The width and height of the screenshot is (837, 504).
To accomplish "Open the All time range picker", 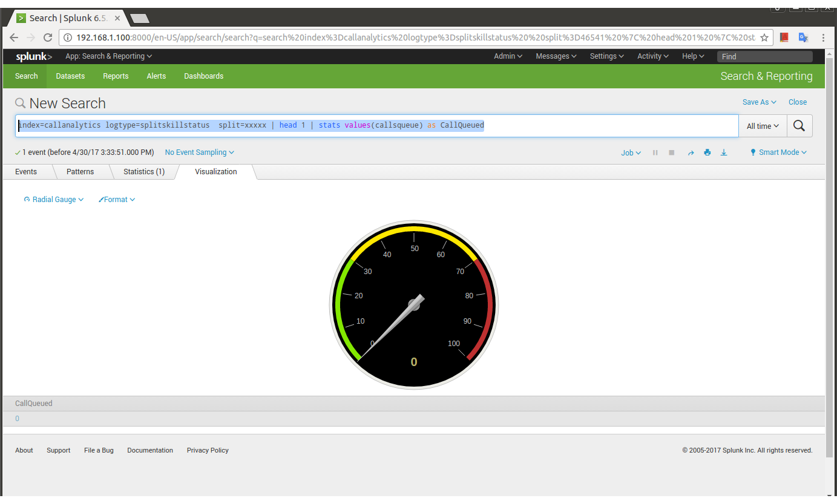I will (763, 126).
